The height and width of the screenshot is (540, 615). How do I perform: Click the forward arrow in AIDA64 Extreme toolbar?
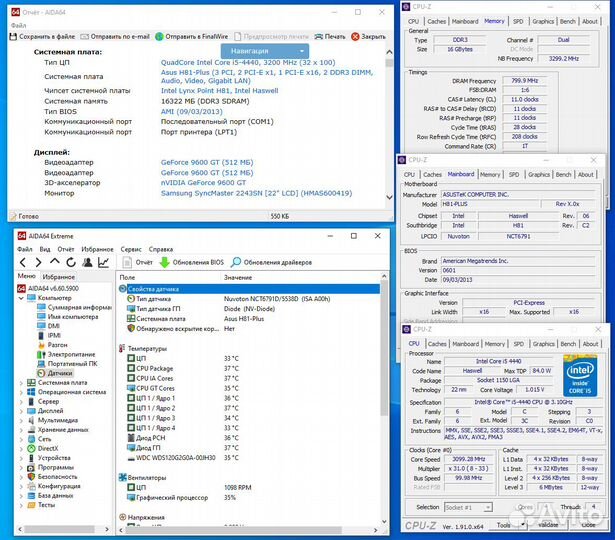(x=38, y=262)
